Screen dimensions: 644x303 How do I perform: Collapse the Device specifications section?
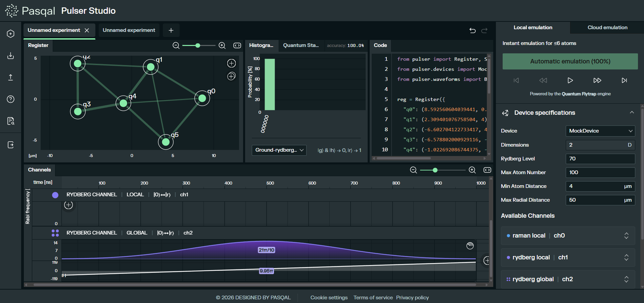pyautogui.click(x=632, y=112)
